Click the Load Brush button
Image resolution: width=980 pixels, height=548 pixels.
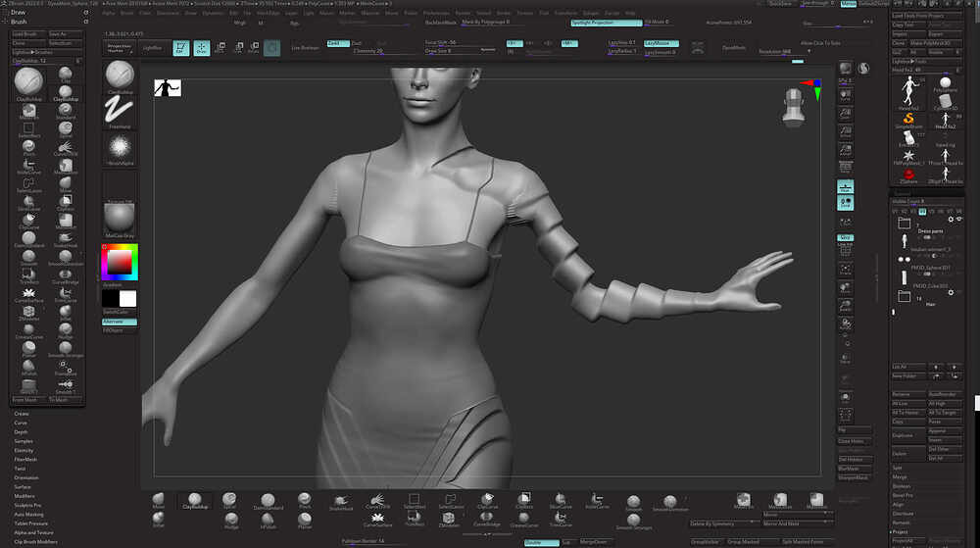click(x=28, y=34)
